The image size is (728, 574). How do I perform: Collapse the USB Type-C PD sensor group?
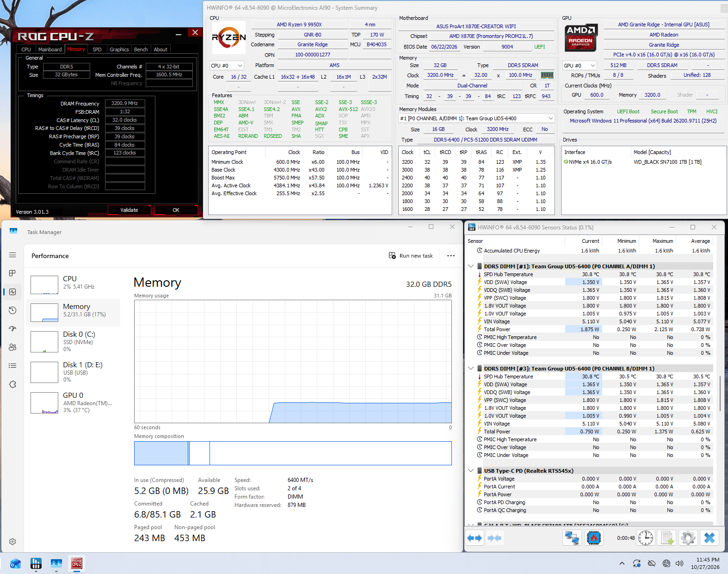(x=471, y=471)
